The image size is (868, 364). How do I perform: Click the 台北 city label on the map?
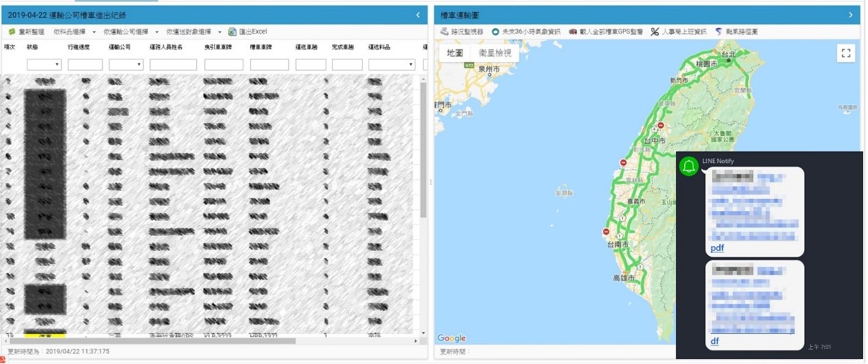pos(727,53)
